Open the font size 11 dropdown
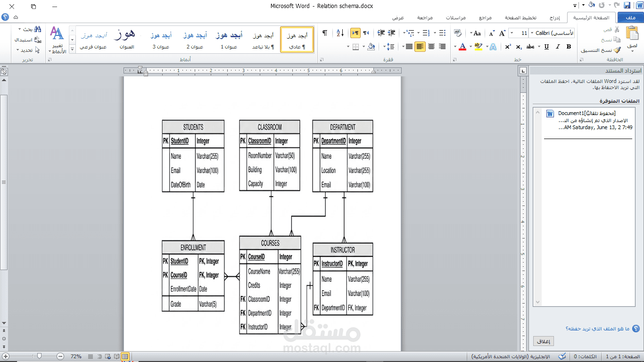This screenshot has width=644, height=362. pyautogui.click(x=512, y=33)
